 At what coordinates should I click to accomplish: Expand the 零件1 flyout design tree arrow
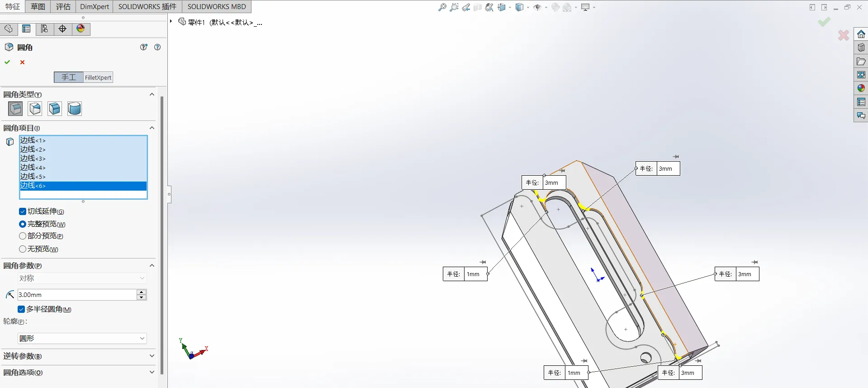171,21
